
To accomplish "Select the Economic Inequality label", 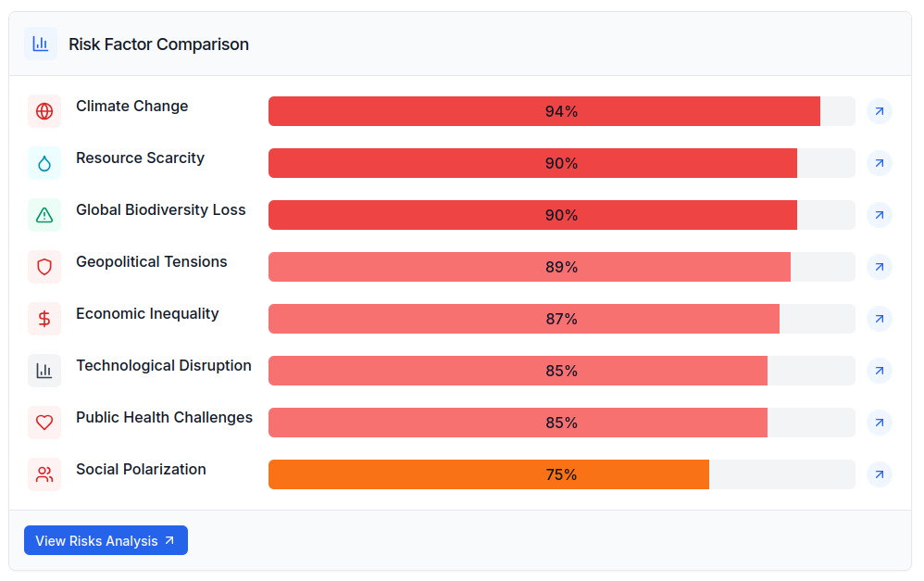I will coord(147,313).
